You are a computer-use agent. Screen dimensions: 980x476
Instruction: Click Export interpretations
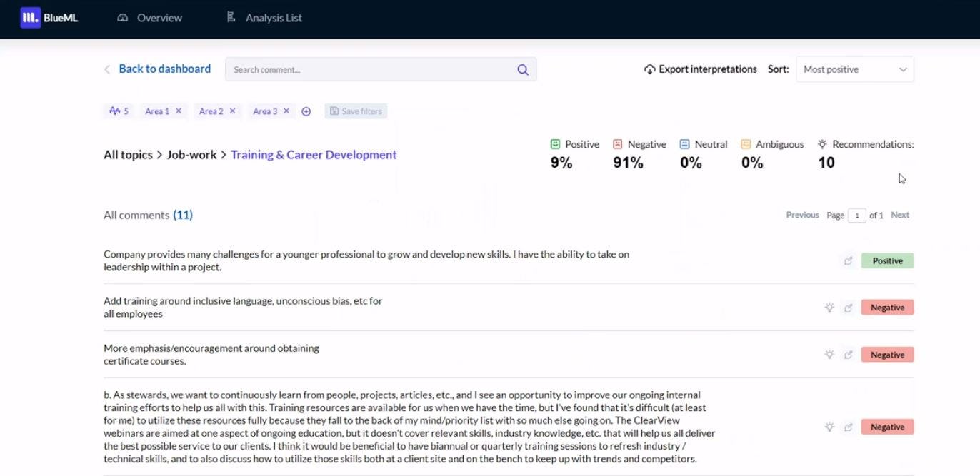700,69
